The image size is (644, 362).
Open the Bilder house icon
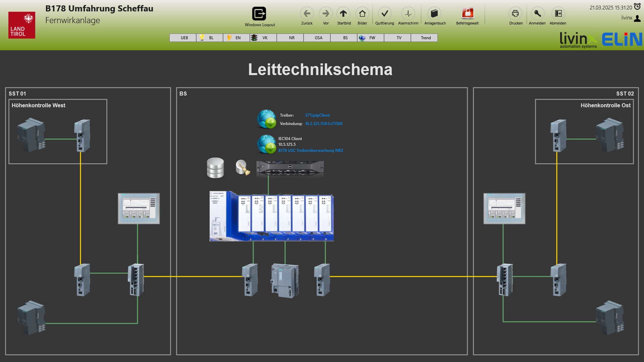[x=362, y=14]
